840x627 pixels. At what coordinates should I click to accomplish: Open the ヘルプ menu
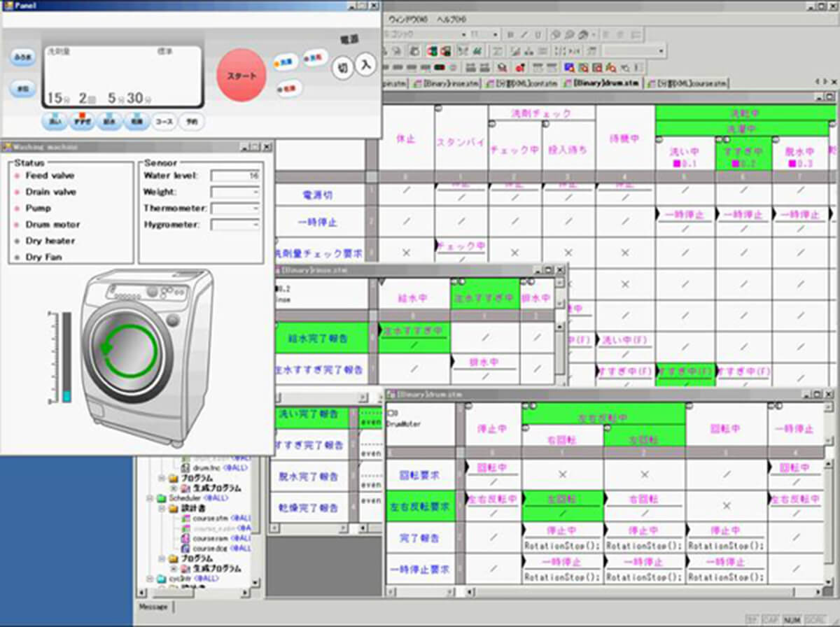450,19
